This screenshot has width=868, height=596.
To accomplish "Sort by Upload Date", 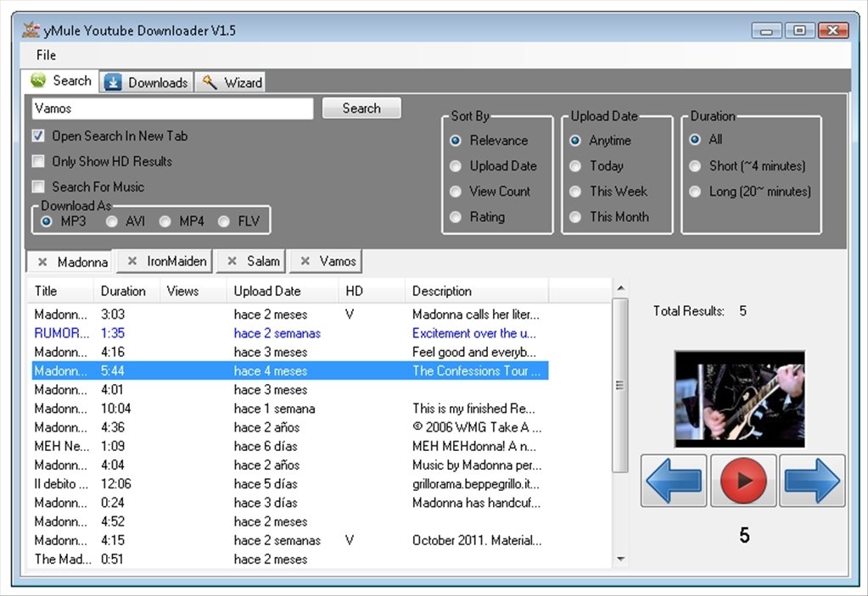I will 456,166.
